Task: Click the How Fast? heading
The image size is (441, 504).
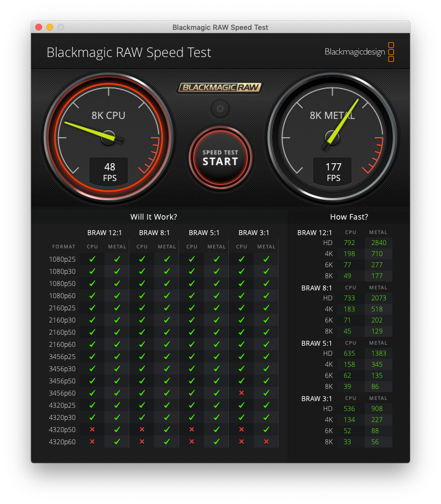Action: pos(349,217)
